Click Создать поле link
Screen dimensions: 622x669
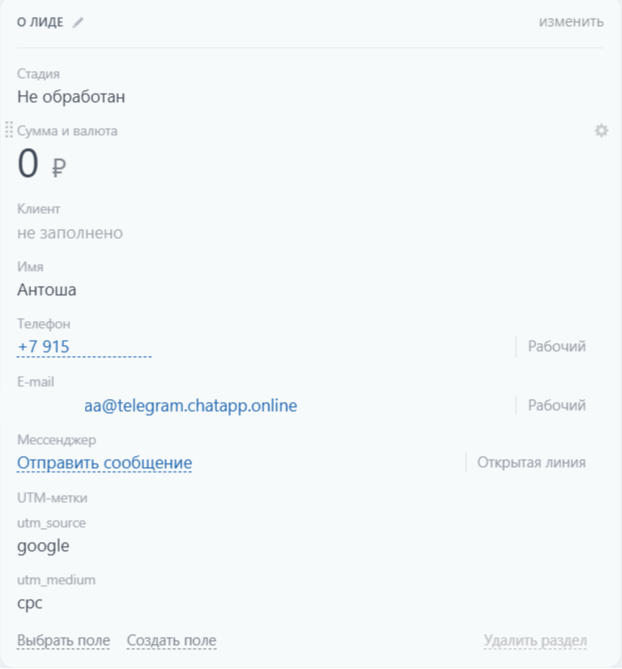tap(171, 640)
